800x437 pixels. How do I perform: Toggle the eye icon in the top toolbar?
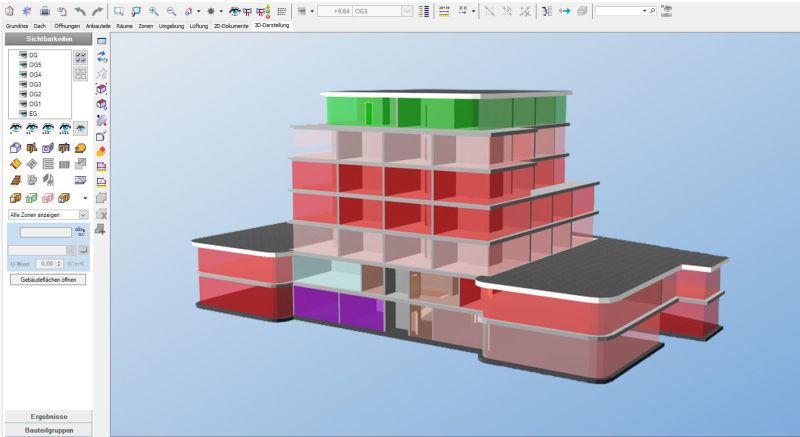[x=238, y=10]
